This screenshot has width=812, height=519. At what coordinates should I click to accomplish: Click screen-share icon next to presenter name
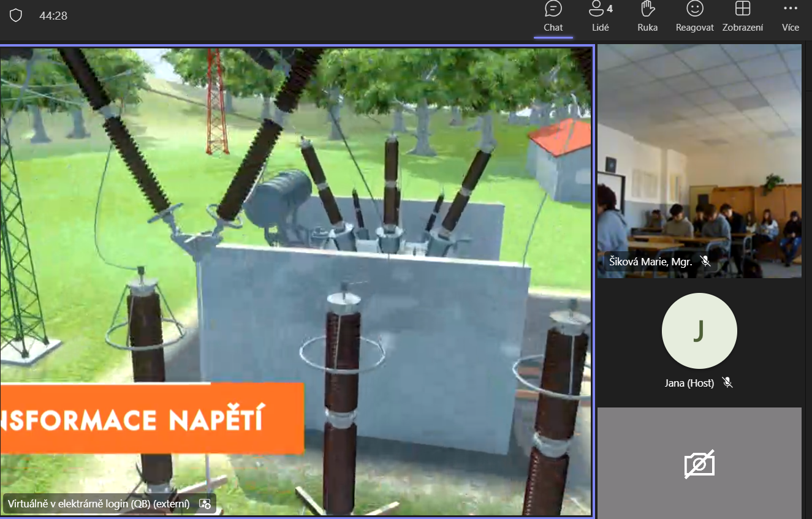click(x=205, y=504)
